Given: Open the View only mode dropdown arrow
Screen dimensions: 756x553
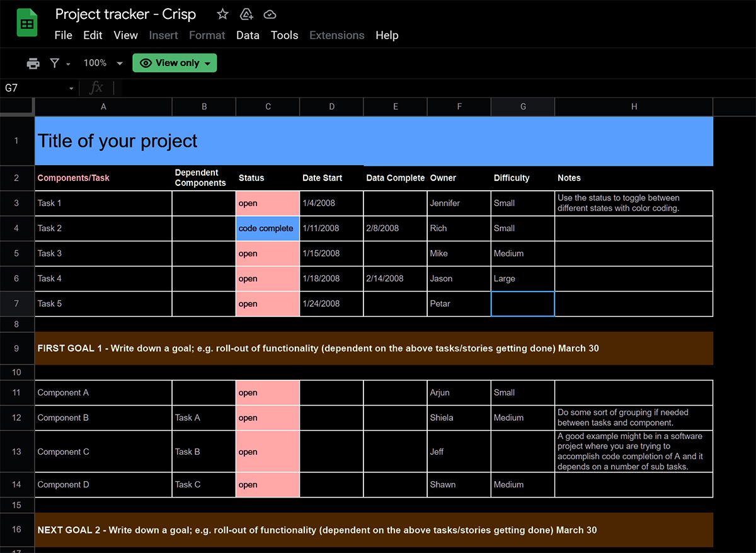Looking at the screenshot, I should (x=206, y=63).
